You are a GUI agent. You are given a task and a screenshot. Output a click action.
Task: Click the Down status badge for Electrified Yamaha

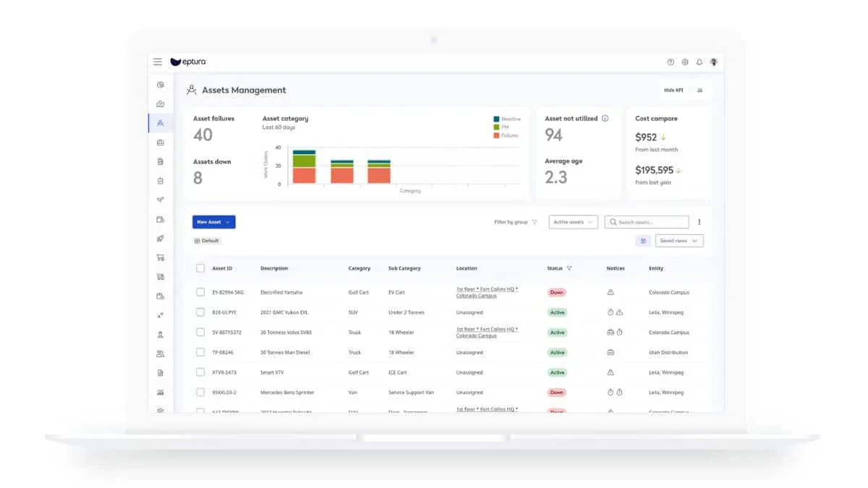point(556,293)
